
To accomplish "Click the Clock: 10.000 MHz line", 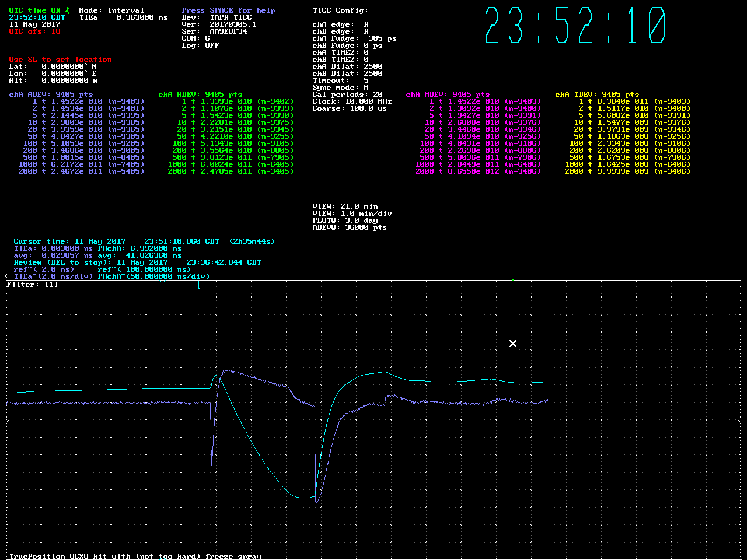I will click(x=352, y=101).
